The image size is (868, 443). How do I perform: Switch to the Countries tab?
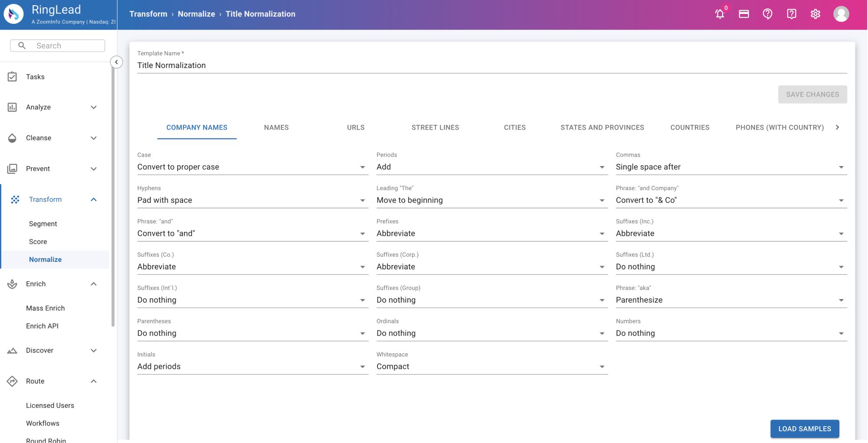point(690,127)
